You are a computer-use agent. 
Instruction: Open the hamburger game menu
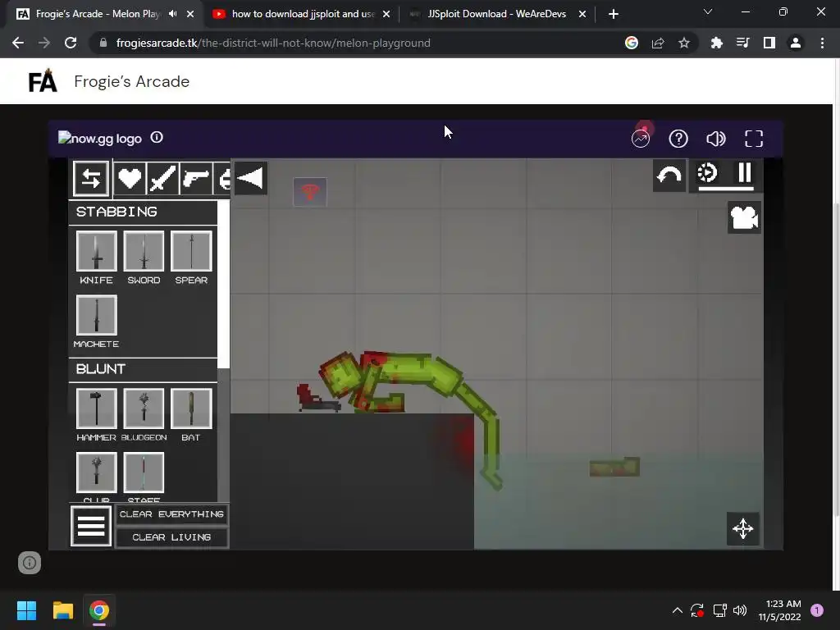pos(91,526)
